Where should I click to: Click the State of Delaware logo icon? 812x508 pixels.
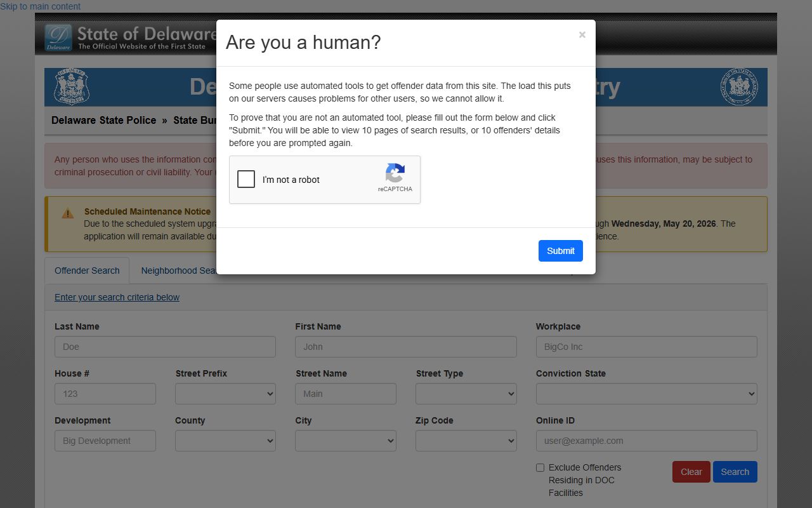58,38
